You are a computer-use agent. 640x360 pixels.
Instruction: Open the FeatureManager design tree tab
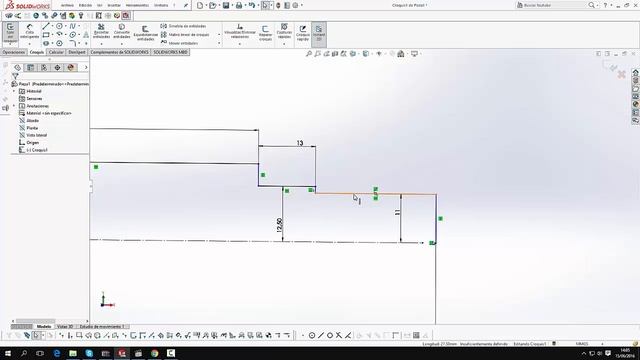pos(18,67)
